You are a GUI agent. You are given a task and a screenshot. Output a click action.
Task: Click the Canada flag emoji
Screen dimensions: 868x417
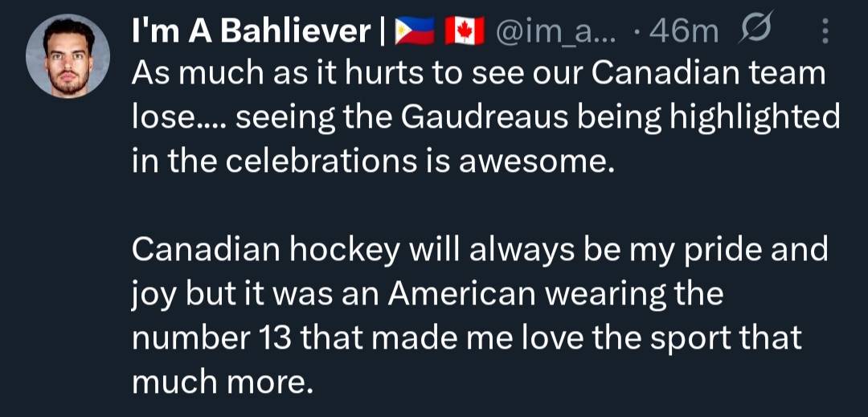[465, 32]
